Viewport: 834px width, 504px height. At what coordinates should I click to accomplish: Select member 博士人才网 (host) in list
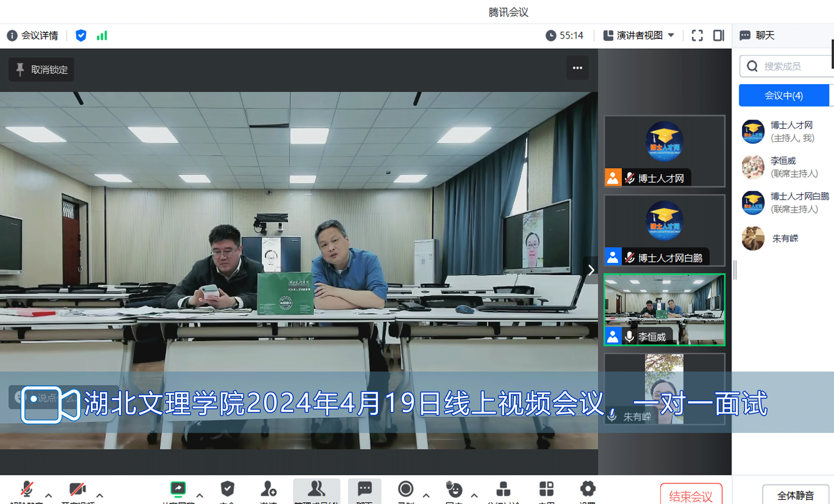point(786,131)
